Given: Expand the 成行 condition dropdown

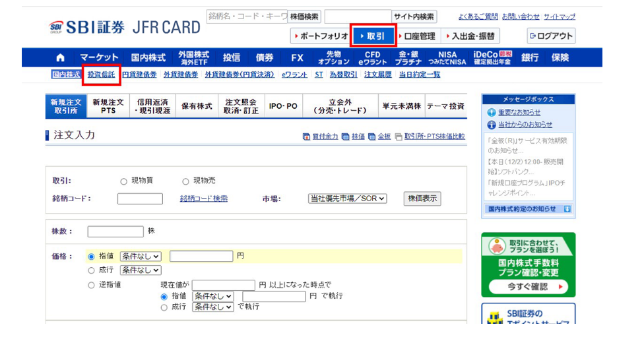Looking at the screenshot, I should tap(140, 270).
